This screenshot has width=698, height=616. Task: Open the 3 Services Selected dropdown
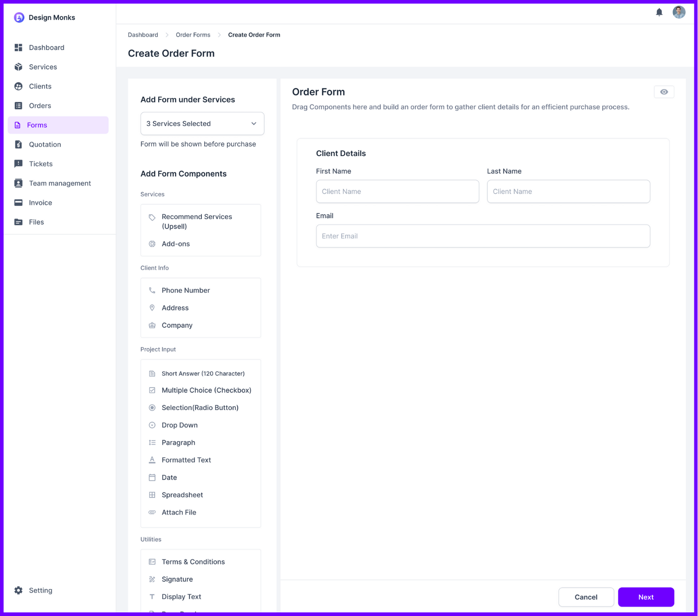click(x=202, y=123)
